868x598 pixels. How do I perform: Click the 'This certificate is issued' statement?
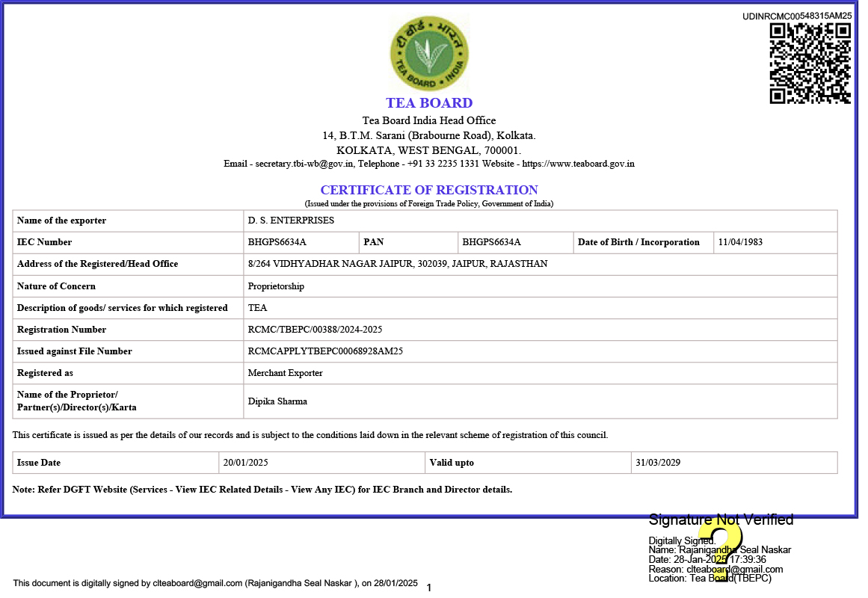[x=310, y=435]
